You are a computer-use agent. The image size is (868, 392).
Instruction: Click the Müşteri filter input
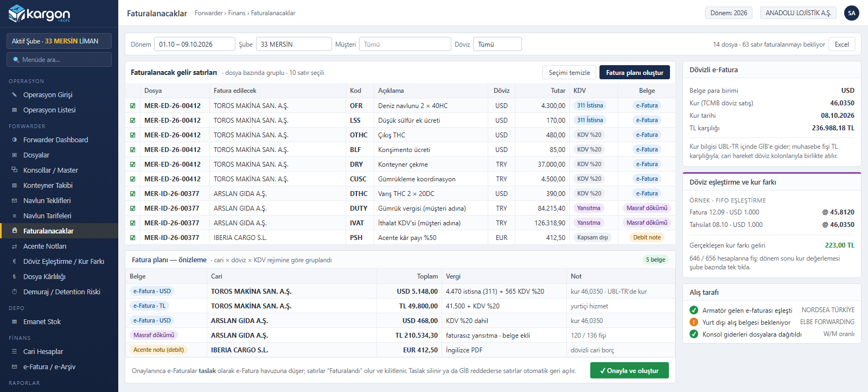405,45
